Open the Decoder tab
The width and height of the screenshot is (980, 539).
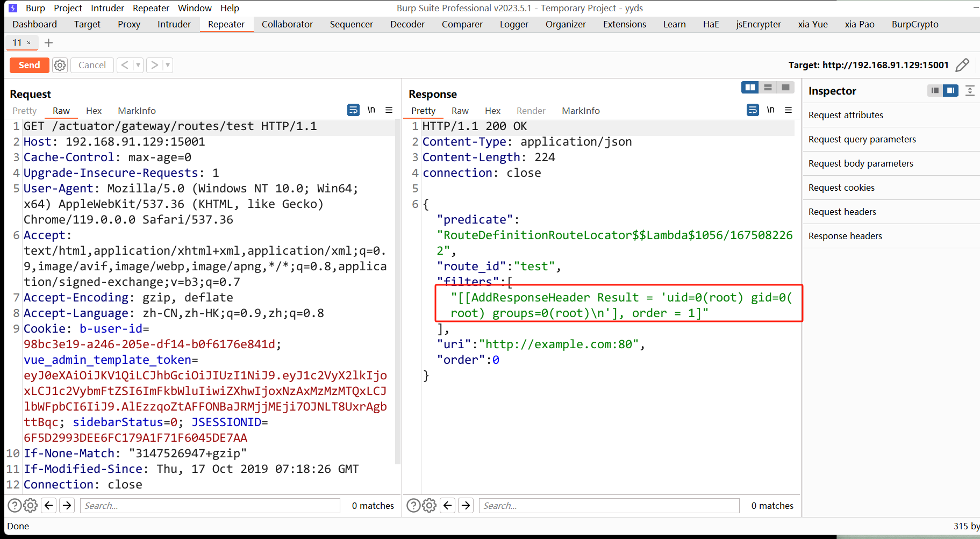407,24
